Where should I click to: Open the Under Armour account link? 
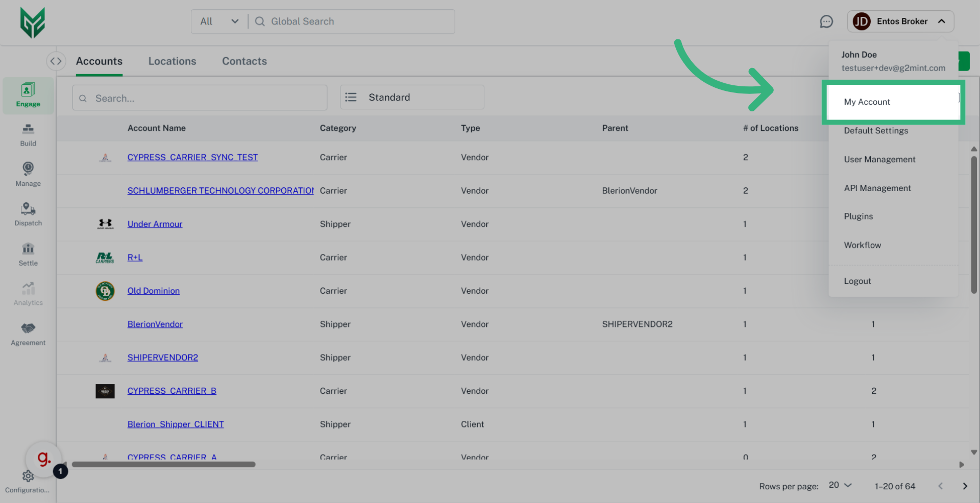pos(155,224)
